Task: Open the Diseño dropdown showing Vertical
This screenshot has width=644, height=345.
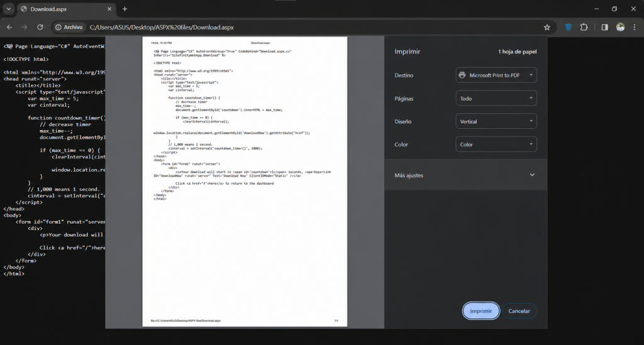Action: point(496,121)
